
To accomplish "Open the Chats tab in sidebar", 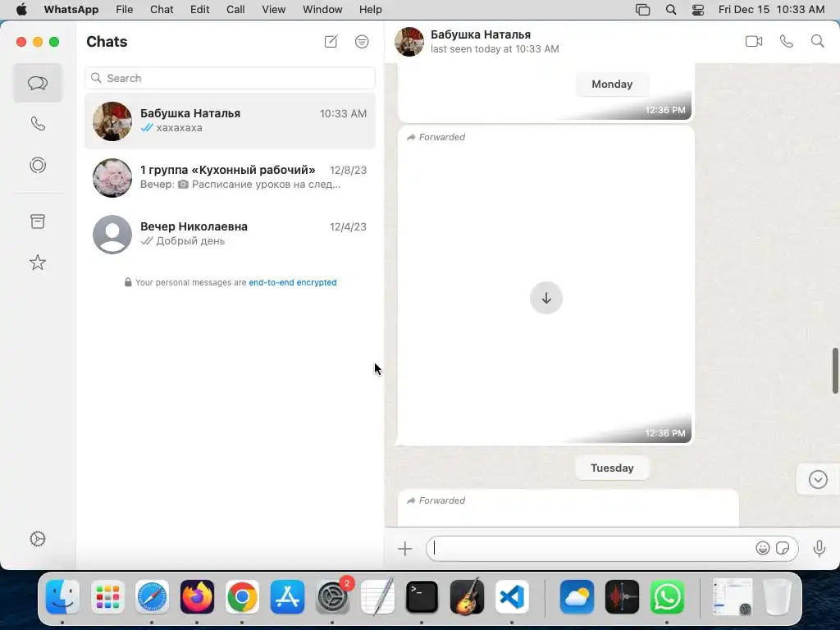I will coord(38,83).
